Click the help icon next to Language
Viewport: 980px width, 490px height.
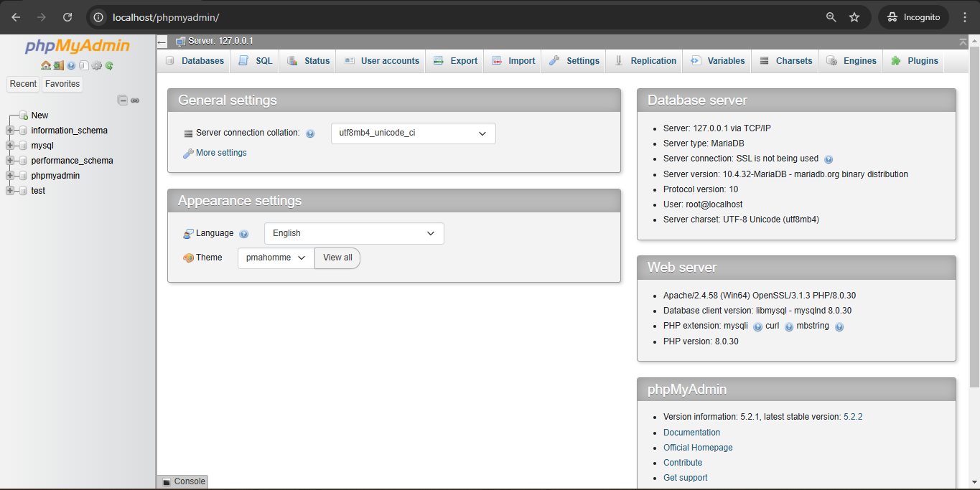243,234
